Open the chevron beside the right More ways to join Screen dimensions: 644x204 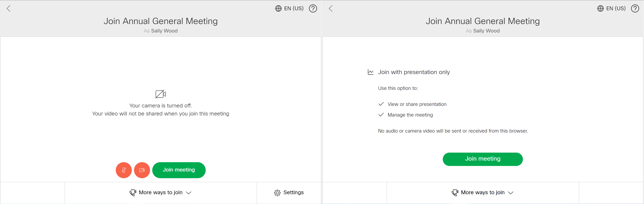[511, 193]
